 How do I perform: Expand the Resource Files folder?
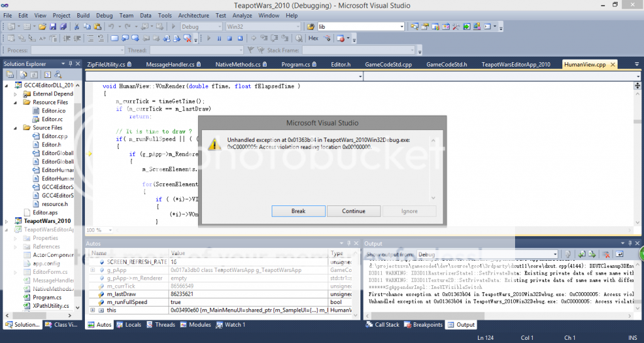point(16,102)
